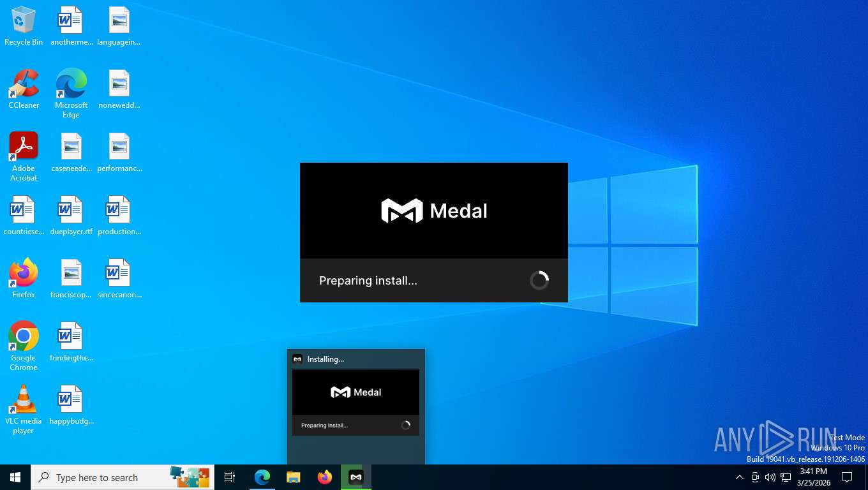Viewport: 868px width, 490px height.
Task: Open Google Chrome desktop shortcut
Action: pos(24,346)
